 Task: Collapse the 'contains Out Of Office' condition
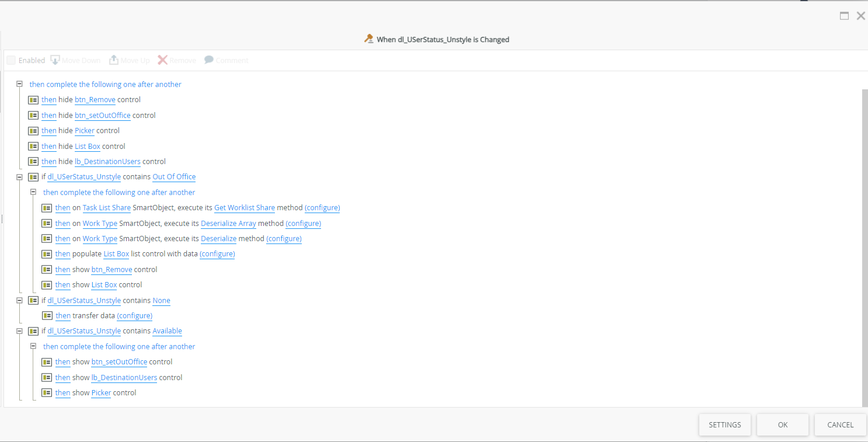[x=19, y=177]
